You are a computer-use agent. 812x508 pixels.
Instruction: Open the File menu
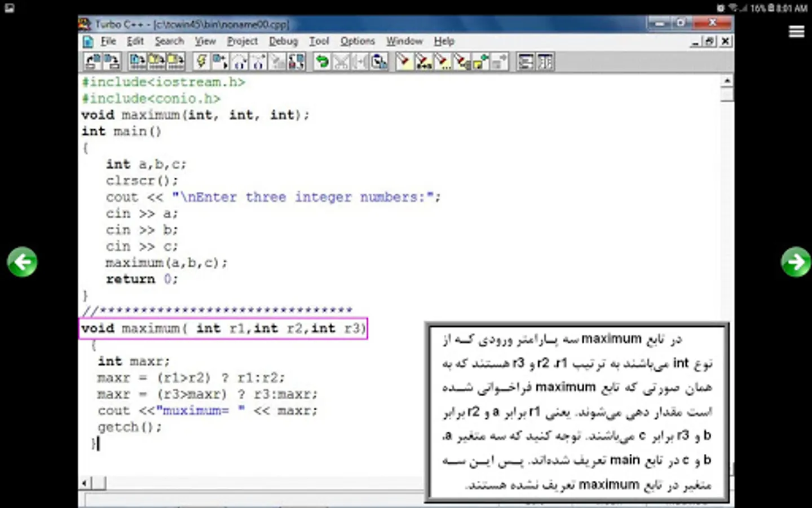coord(108,41)
